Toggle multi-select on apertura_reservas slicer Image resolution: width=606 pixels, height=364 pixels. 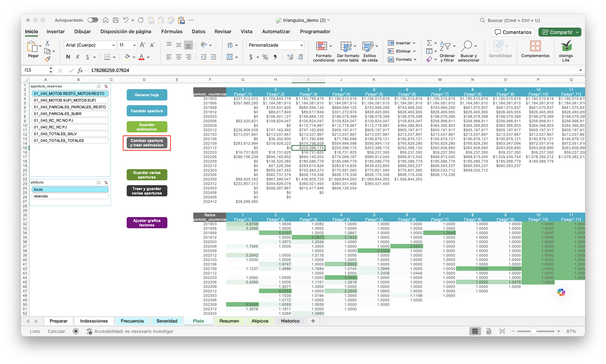point(98,86)
